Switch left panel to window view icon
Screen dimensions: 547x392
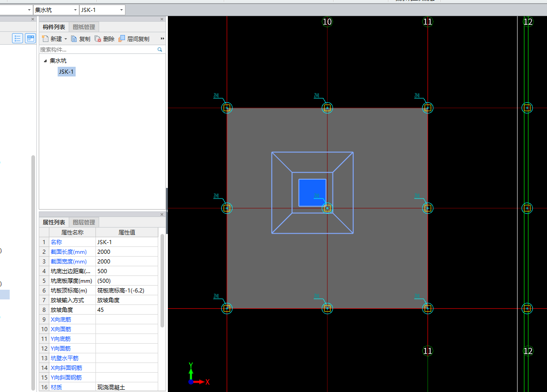pos(30,38)
